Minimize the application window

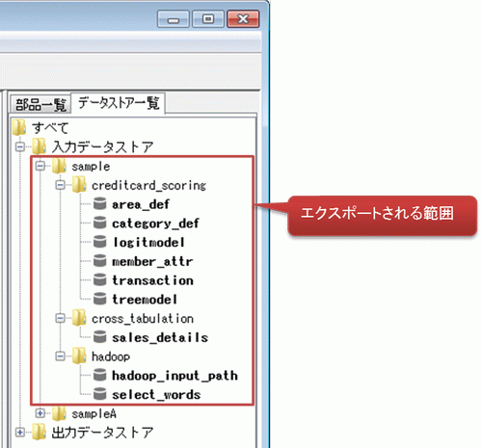pyautogui.click(x=173, y=19)
